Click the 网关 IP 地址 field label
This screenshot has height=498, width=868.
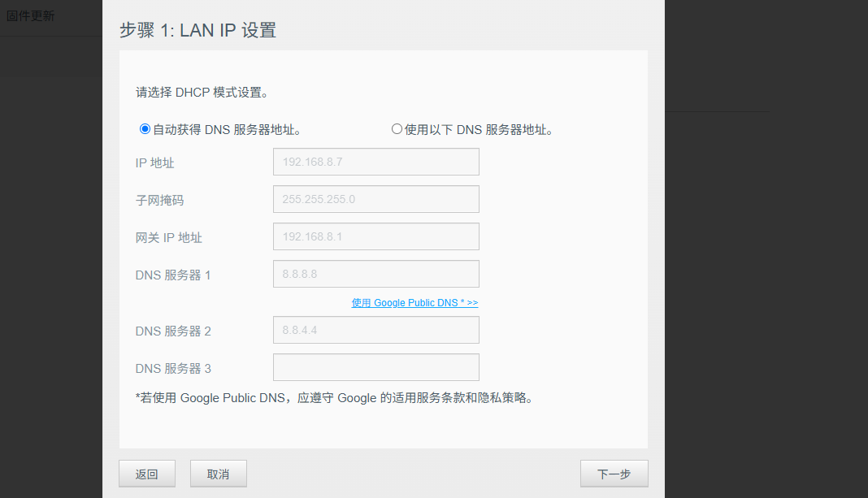coord(169,237)
